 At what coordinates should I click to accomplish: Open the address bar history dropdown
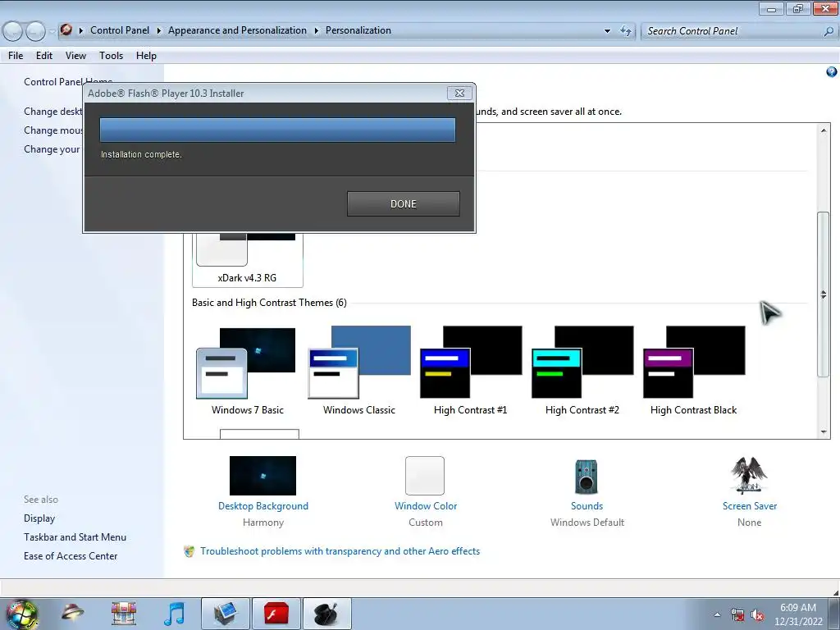pyautogui.click(x=607, y=31)
